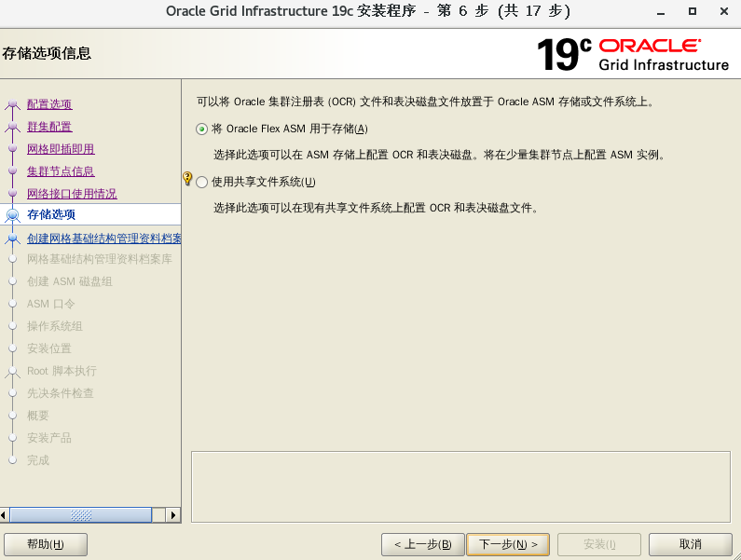Click the greyed 完成 step
The width and height of the screenshot is (741, 560).
(x=38, y=460)
